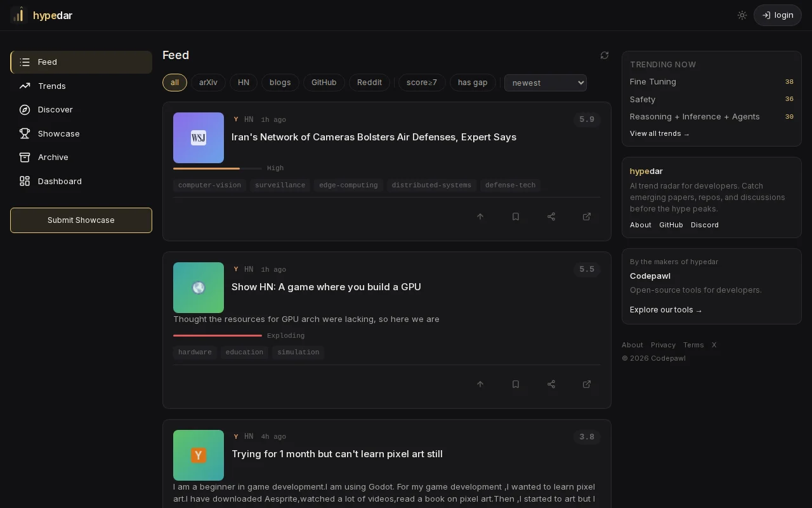The height and width of the screenshot is (508, 812).
Task: Share the GPU game post
Action: (551, 384)
